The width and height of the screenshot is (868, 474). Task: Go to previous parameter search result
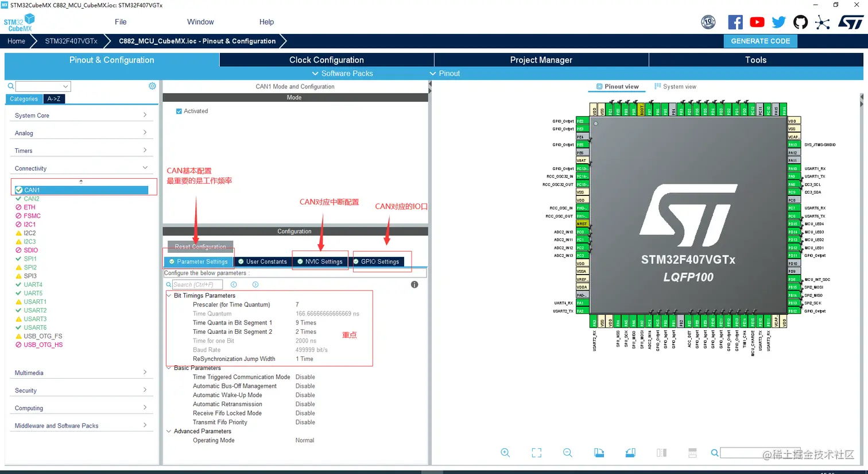(x=234, y=284)
